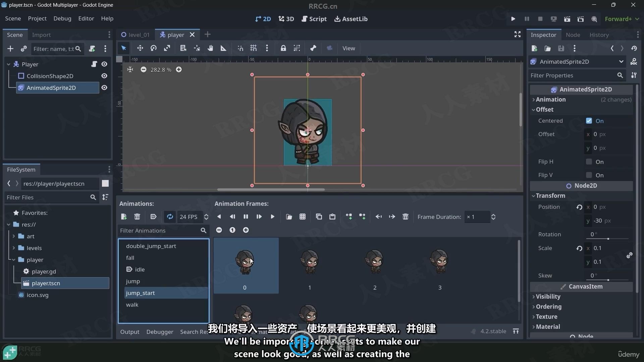Image resolution: width=644 pixels, height=362 pixels.
Task: Switch to the Script workspace
Action: [314, 19]
